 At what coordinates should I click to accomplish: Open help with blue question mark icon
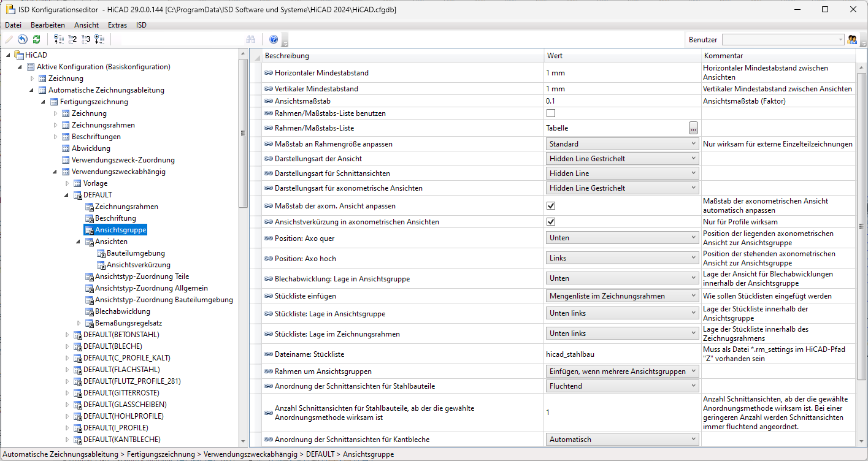pos(274,39)
